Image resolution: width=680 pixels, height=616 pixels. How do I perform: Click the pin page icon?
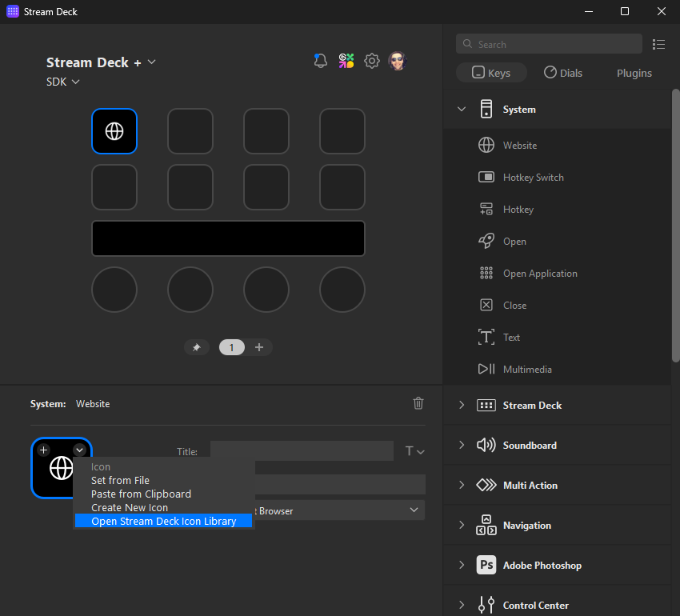197,347
